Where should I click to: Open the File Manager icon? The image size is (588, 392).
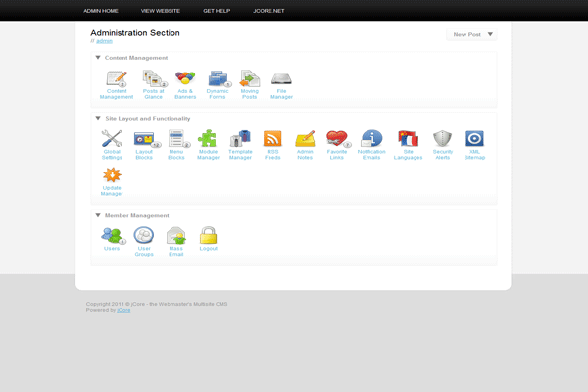281,79
